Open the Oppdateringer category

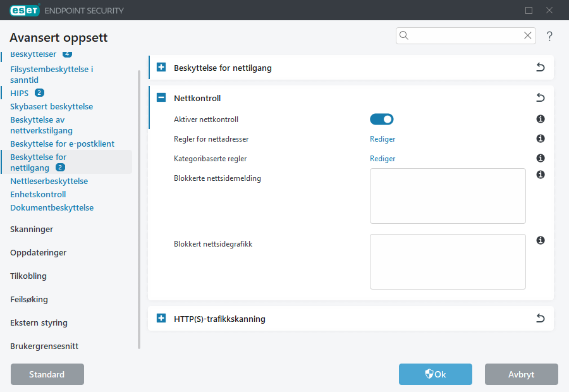pos(38,253)
